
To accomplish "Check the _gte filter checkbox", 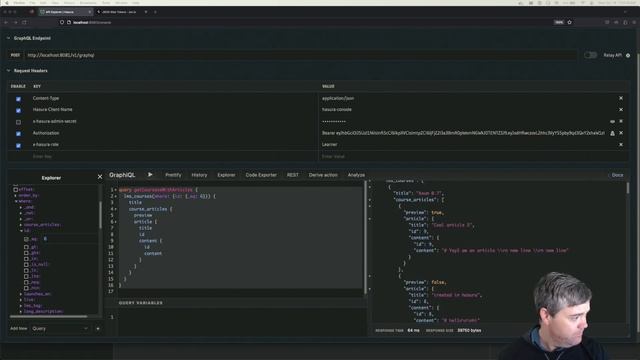I will click(27, 253).
